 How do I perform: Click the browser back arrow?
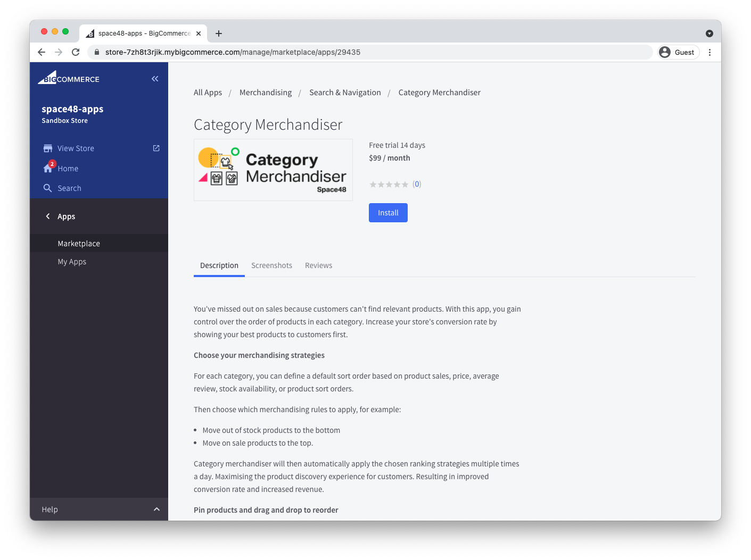pyautogui.click(x=42, y=52)
